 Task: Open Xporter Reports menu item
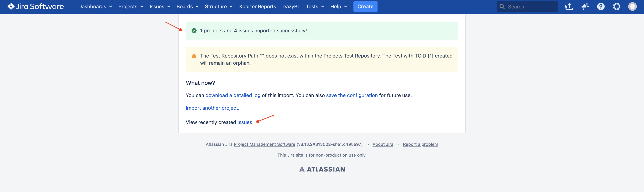point(257,6)
